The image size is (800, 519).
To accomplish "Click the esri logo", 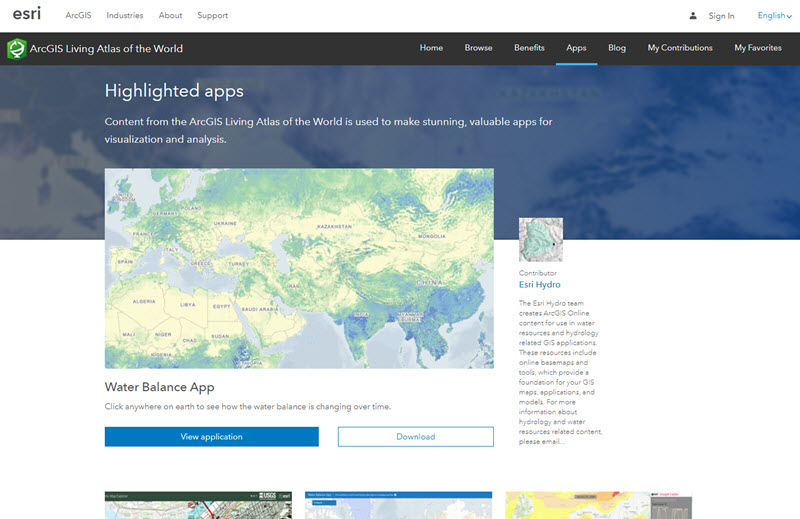I will [x=27, y=14].
